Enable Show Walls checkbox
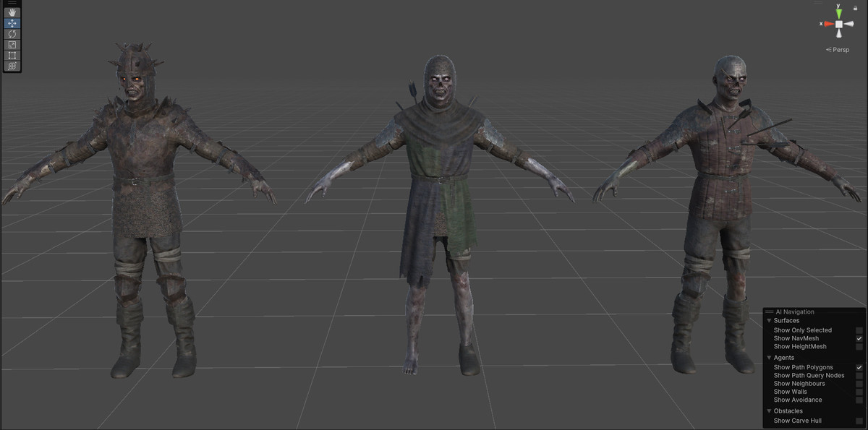This screenshot has height=430, width=868. (x=859, y=392)
